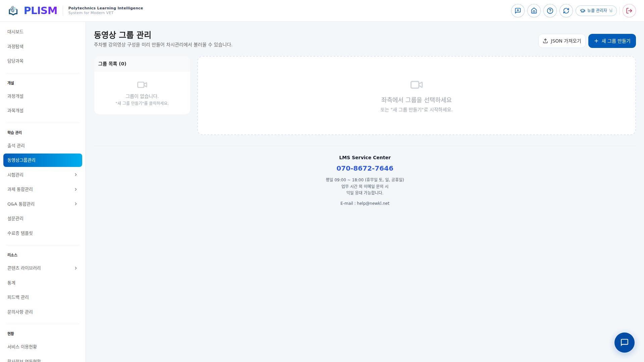Click the 뉴클 관리자 user profile badge
Screen dimensions: 644x362
(596, 11)
